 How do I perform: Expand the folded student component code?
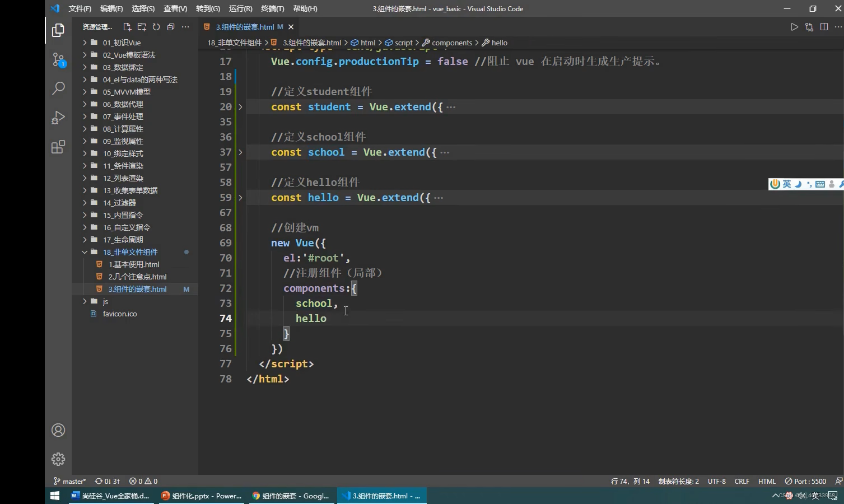pos(240,107)
